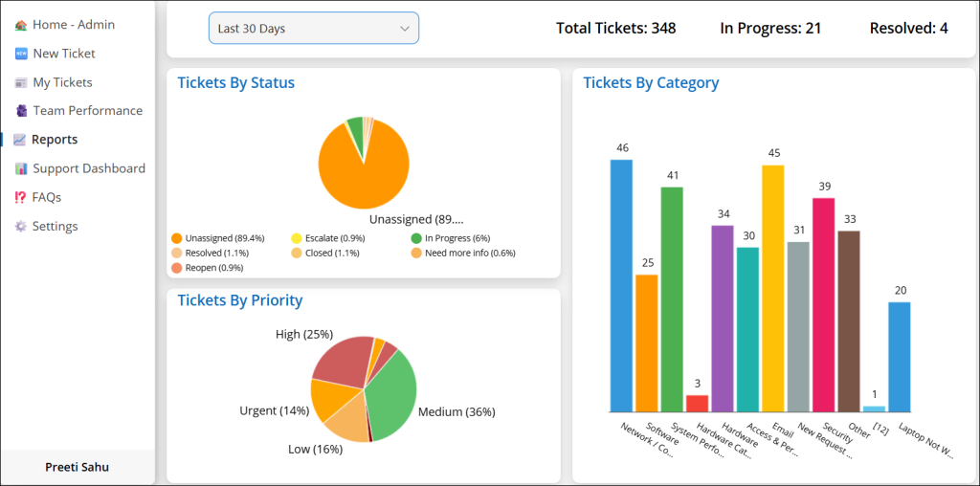The image size is (980, 486).
Task: Click the Preeti Sahu user name
Action: click(78, 467)
